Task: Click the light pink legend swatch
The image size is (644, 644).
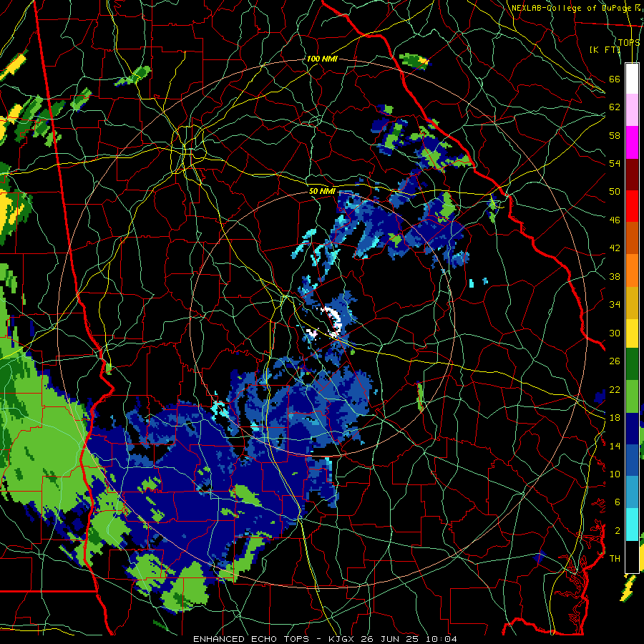Action: pos(632,109)
